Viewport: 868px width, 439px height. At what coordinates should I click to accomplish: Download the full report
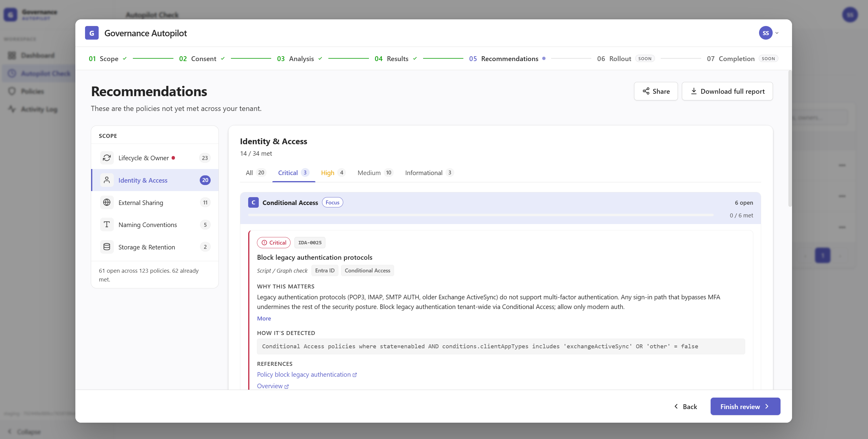click(x=727, y=91)
